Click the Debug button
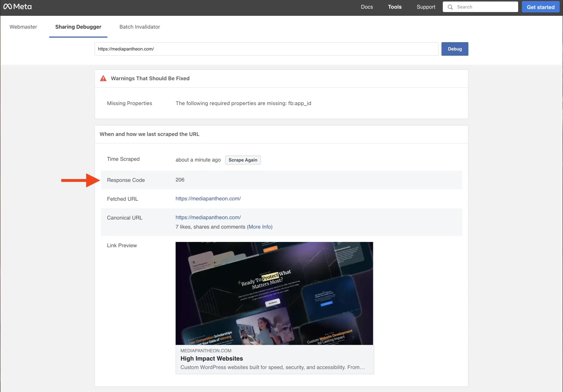Screen dimensions: 563x392 455,49
